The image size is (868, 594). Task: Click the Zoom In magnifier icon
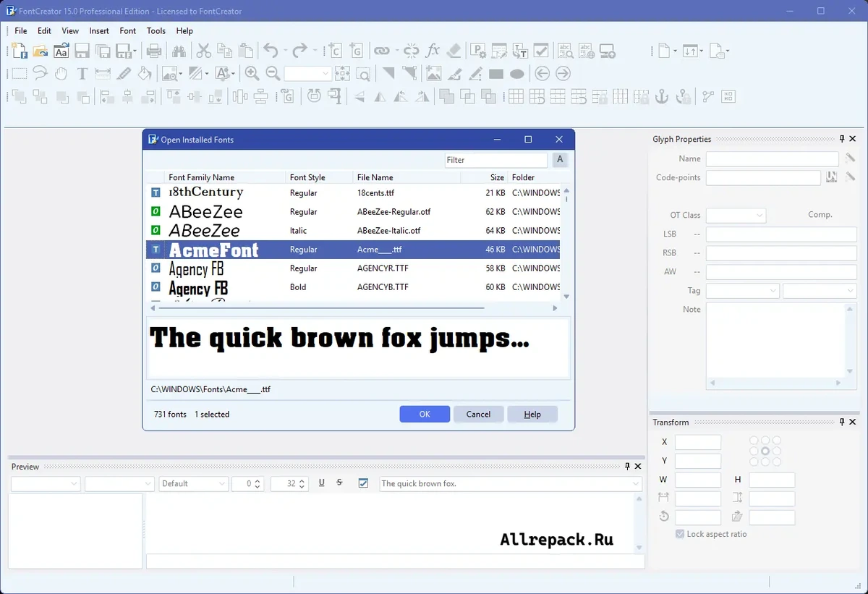[x=252, y=74]
